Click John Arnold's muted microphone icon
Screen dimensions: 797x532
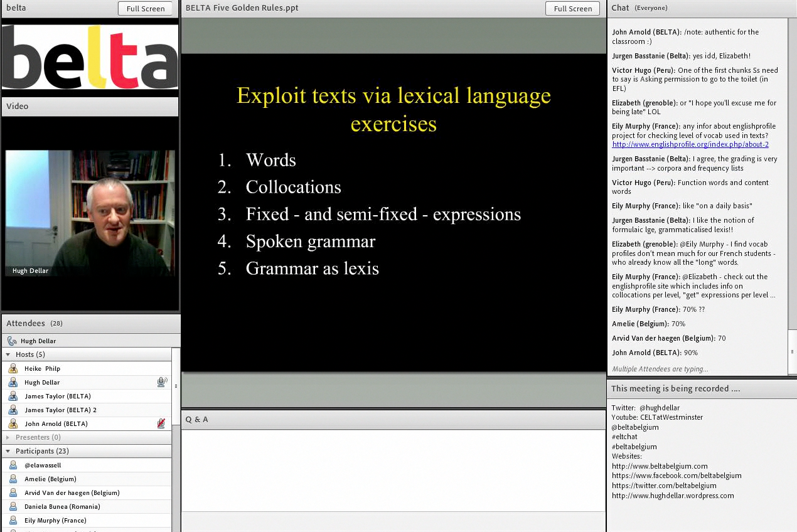point(161,423)
